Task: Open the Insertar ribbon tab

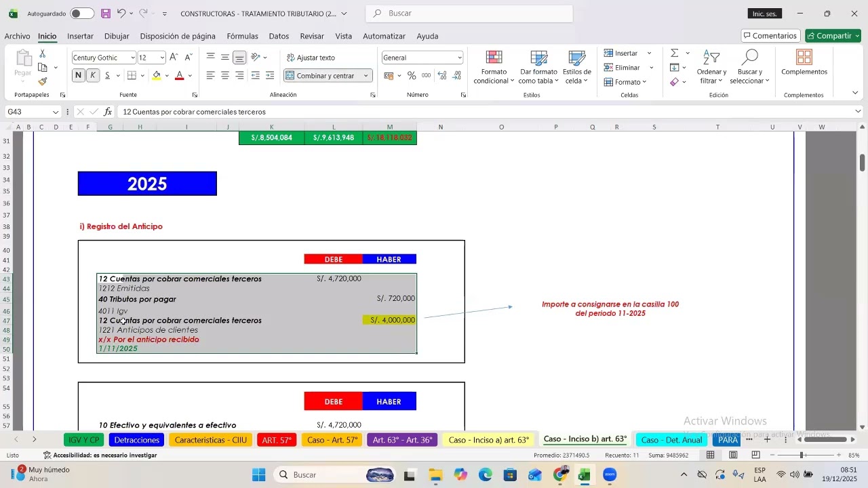Action: coord(80,36)
